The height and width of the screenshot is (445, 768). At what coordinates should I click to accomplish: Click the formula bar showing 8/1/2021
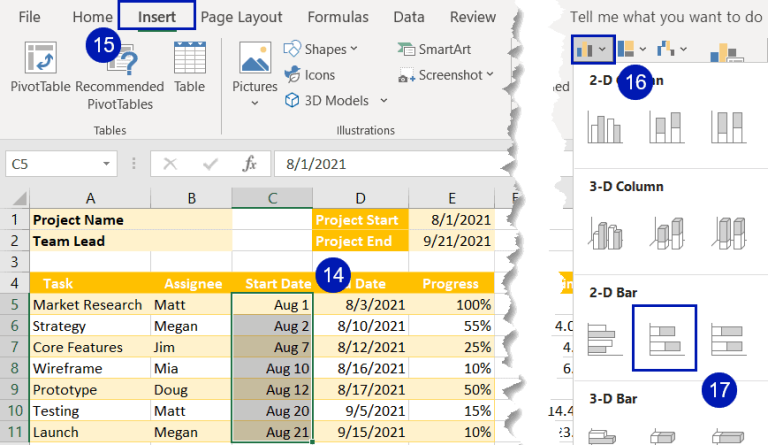point(392,164)
